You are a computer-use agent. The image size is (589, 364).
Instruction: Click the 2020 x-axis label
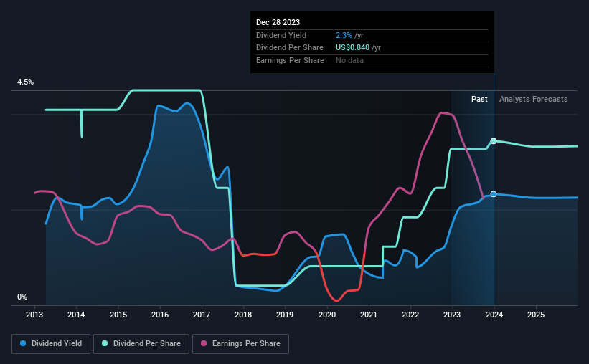pos(327,315)
